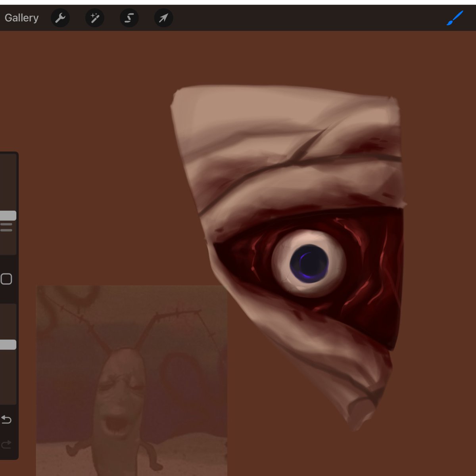Click the brush size slider handle
This screenshot has height=476, width=476.
[x=8, y=216]
